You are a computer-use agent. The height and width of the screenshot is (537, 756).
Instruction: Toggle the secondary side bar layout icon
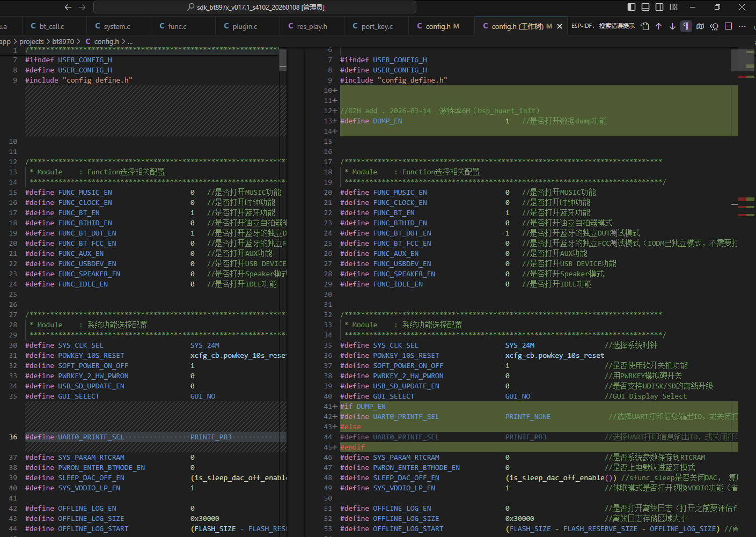[x=659, y=7]
